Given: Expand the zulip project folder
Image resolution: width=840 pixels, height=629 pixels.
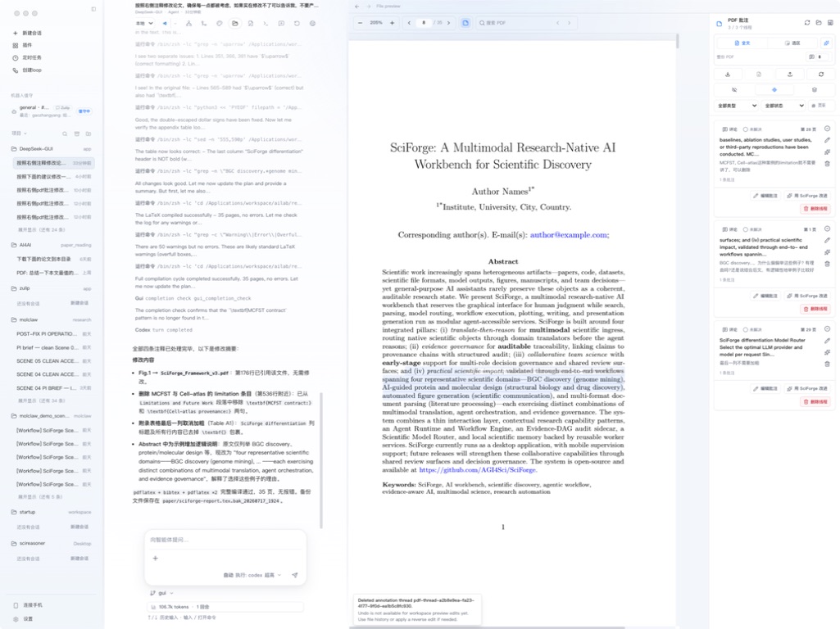Looking at the screenshot, I should pyautogui.click(x=52, y=288).
